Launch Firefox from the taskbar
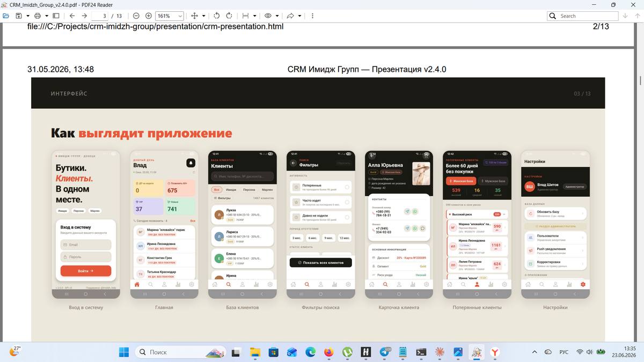 click(x=329, y=352)
